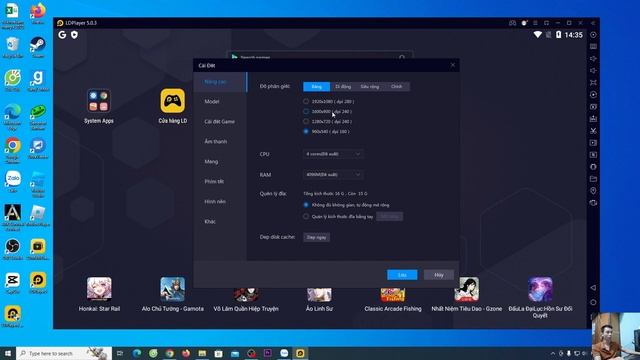The width and height of the screenshot is (640, 360).
Task: Click the volume up icon in the sidebar
Action: point(593,58)
